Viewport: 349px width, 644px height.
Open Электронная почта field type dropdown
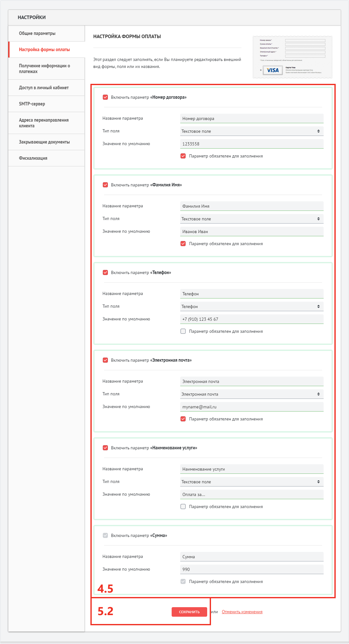coord(252,394)
